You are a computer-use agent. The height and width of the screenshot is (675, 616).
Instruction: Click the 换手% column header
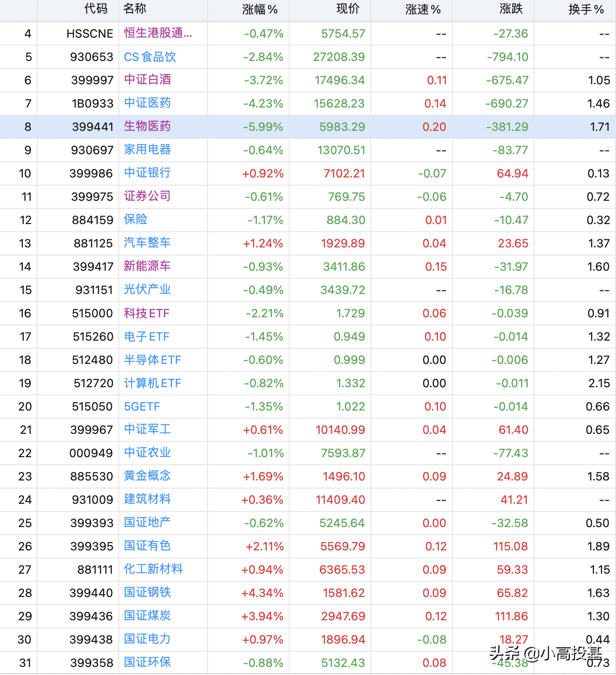pyautogui.click(x=586, y=9)
